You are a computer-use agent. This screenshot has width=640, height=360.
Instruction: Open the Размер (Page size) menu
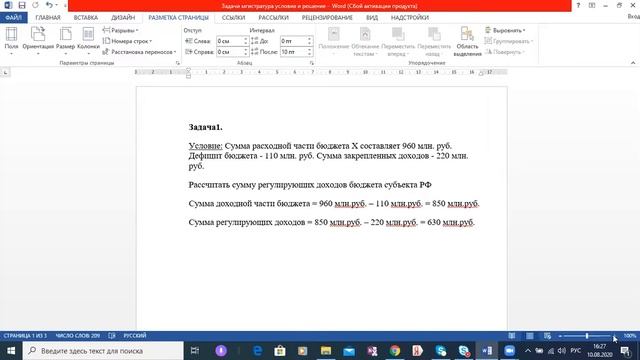65,41
